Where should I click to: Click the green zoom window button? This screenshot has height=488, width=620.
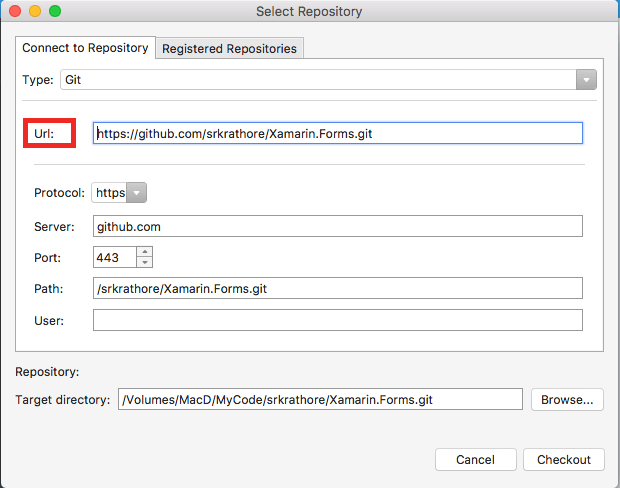point(55,11)
